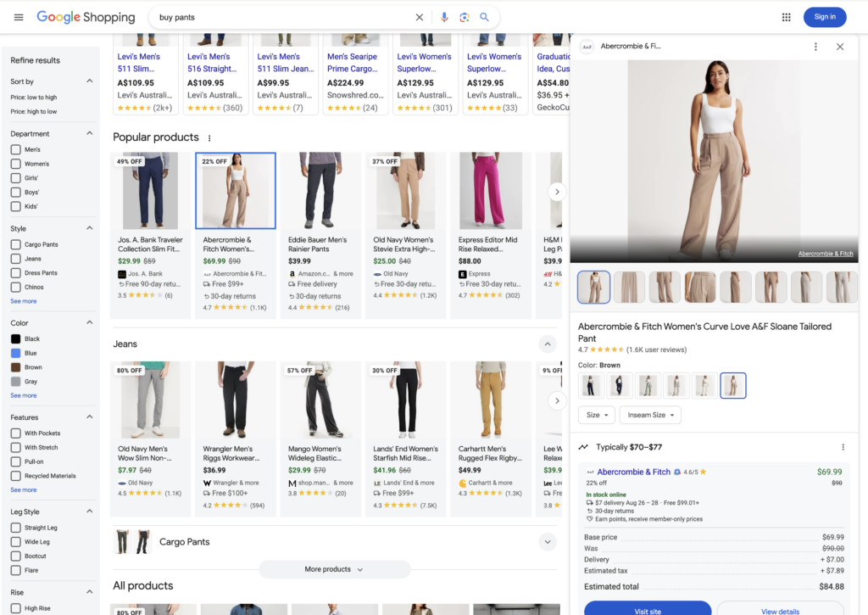868x615 pixels.
Task: Sort by Price: low to high
Action: point(34,98)
